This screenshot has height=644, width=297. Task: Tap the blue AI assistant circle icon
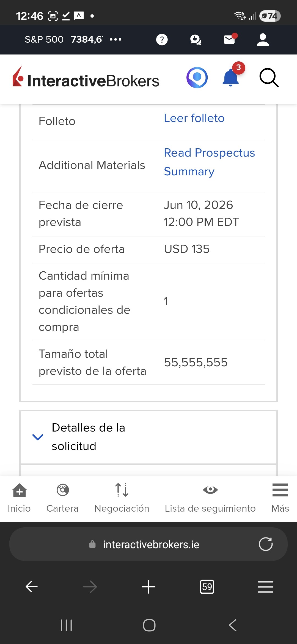(x=197, y=78)
